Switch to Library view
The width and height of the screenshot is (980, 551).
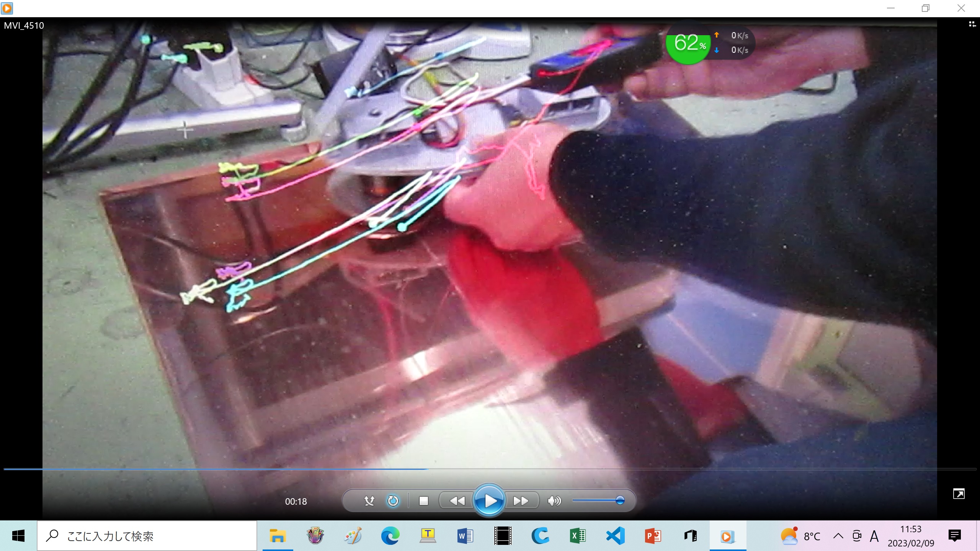point(972,24)
